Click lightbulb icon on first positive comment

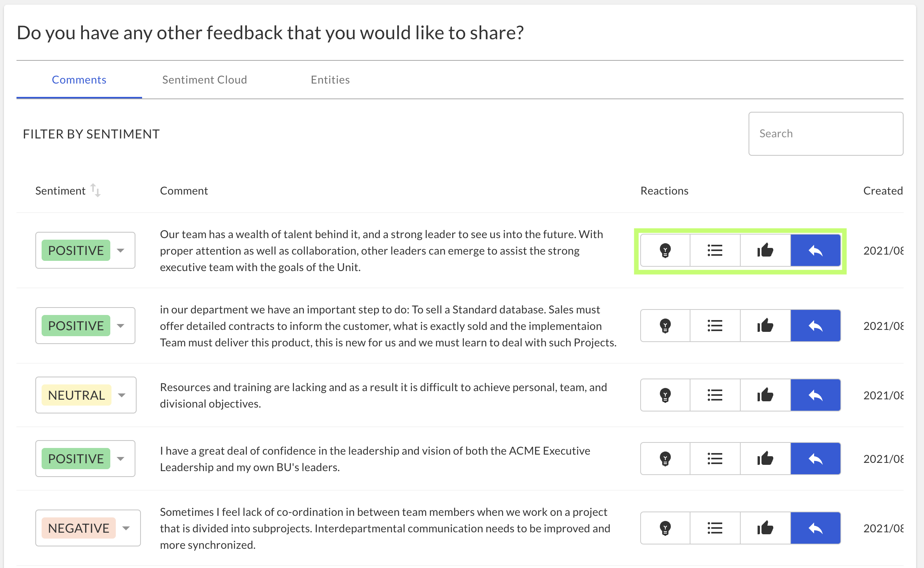pos(665,250)
